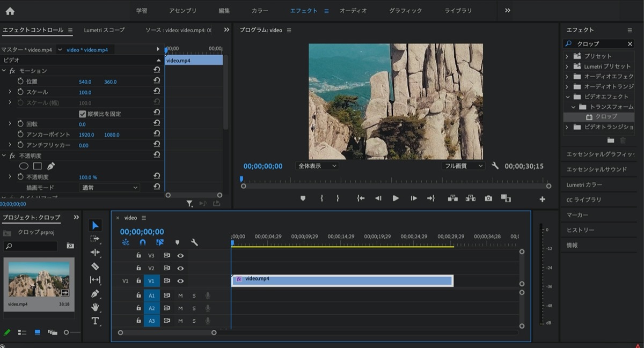Switch to the Color workspace tab
This screenshot has height=348, width=644.
260,11
